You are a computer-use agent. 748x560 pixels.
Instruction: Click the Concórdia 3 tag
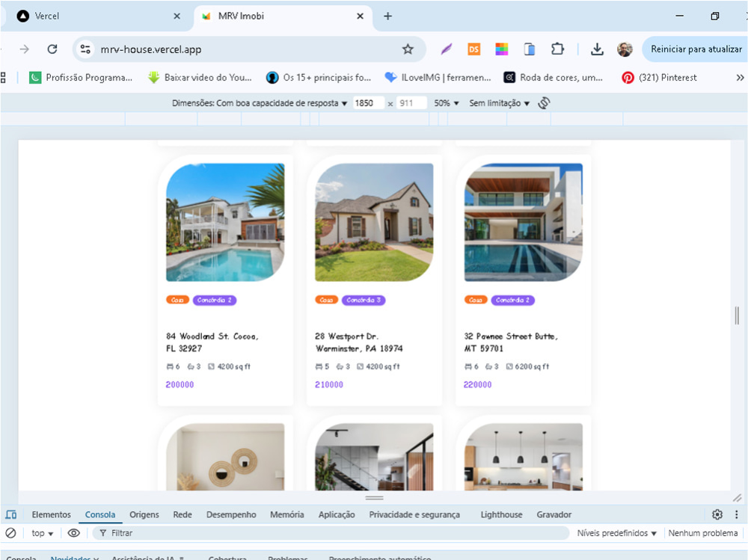(364, 300)
